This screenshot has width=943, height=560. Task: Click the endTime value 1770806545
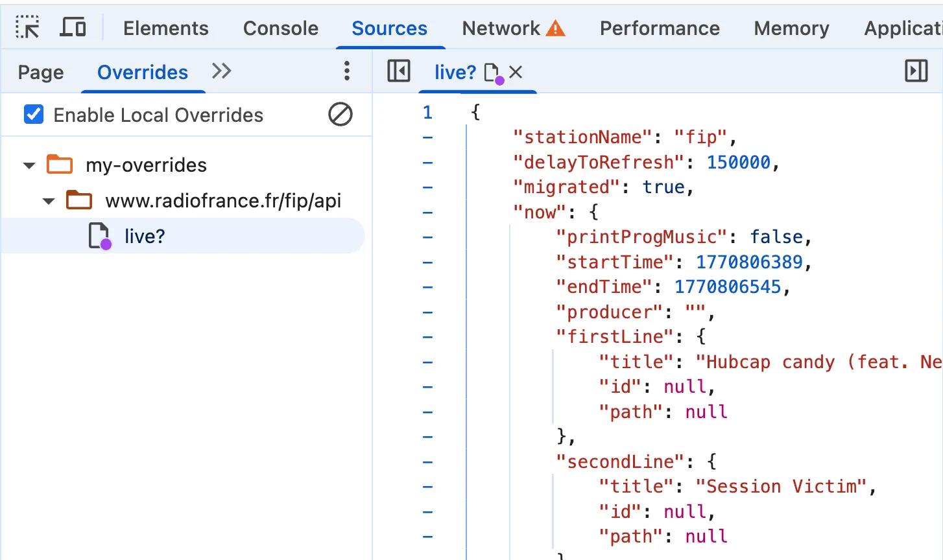(728, 287)
